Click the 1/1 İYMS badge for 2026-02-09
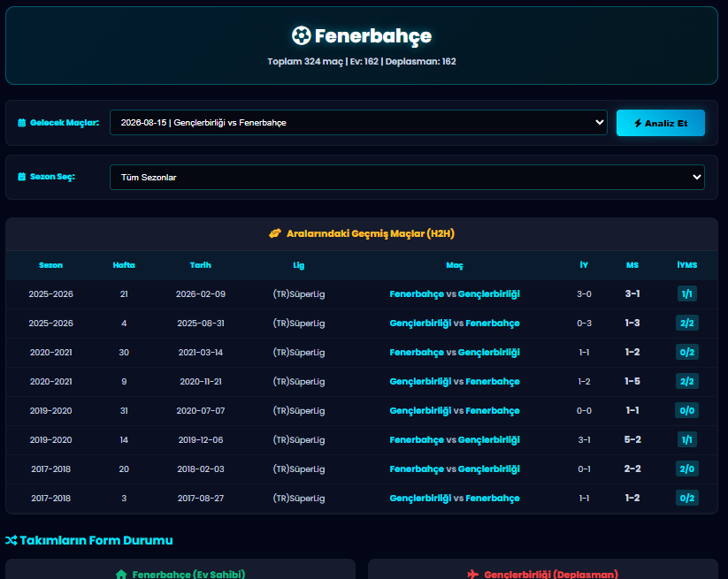Screen dimensions: 728x579 (687, 293)
